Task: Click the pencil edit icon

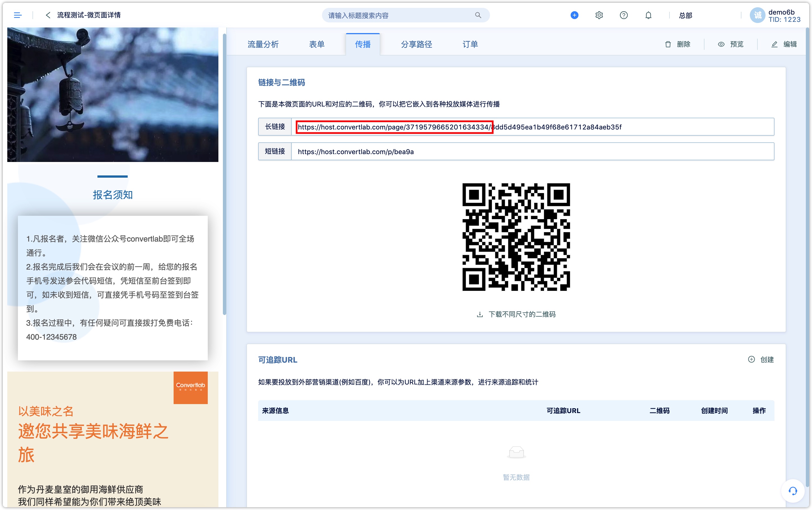Action: point(774,44)
